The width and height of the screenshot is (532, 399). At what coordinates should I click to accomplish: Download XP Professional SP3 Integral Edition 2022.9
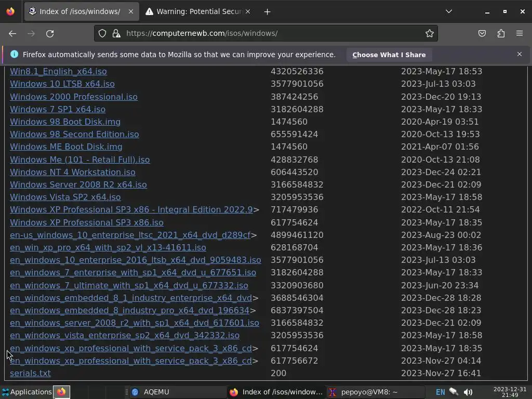tap(131, 210)
